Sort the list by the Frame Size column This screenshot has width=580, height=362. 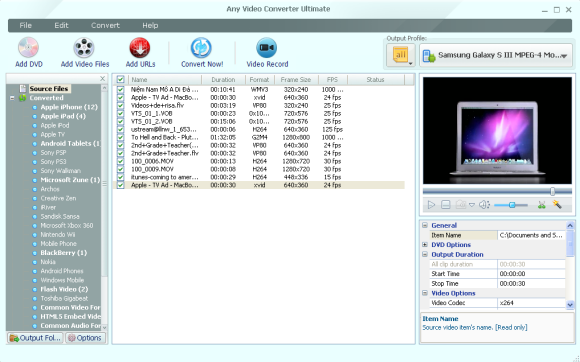click(x=296, y=79)
